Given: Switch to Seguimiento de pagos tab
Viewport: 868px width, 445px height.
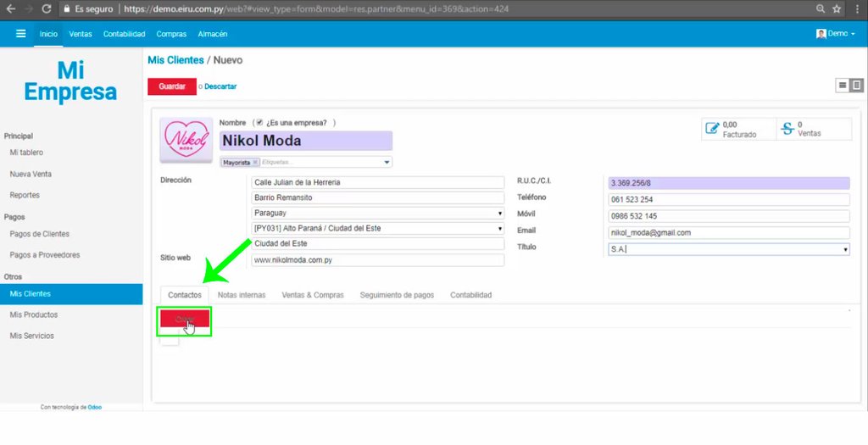Looking at the screenshot, I should click(x=397, y=295).
